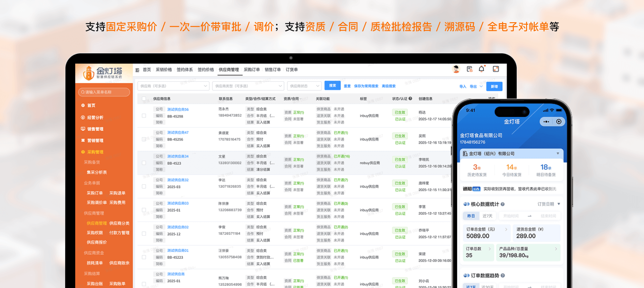Click the 导入 link

click(463, 86)
